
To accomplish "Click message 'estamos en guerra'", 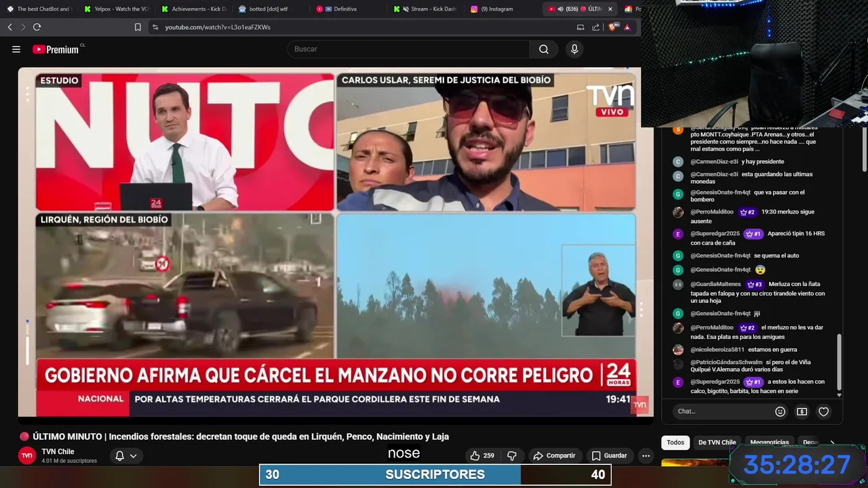I will tap(773, 350).
